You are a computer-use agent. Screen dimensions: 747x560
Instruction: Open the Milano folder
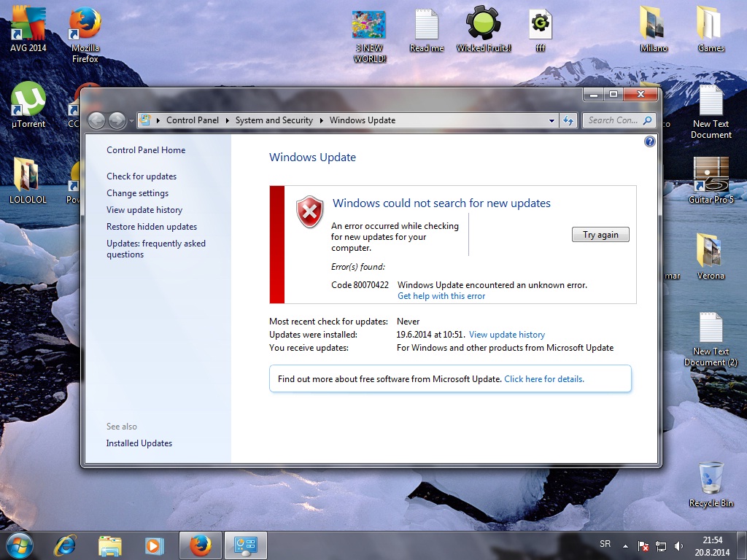654,28
